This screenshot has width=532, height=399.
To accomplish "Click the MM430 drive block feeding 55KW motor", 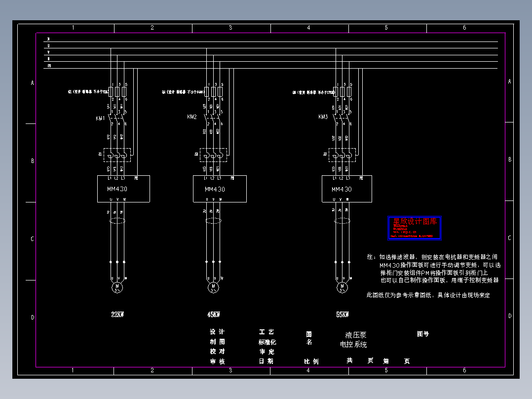I will click(347, 189).
